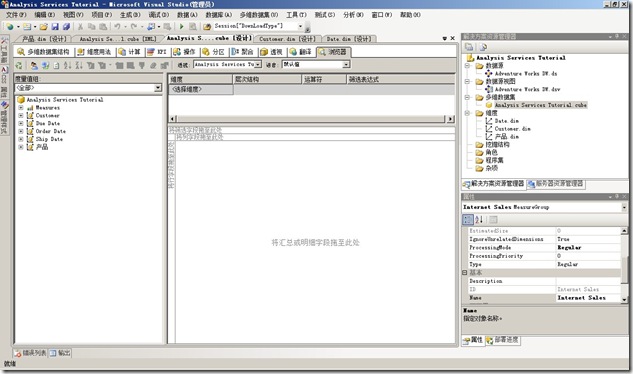Open the Session["DownLoadType"] combo box dropdown

[x=300, y=26]
